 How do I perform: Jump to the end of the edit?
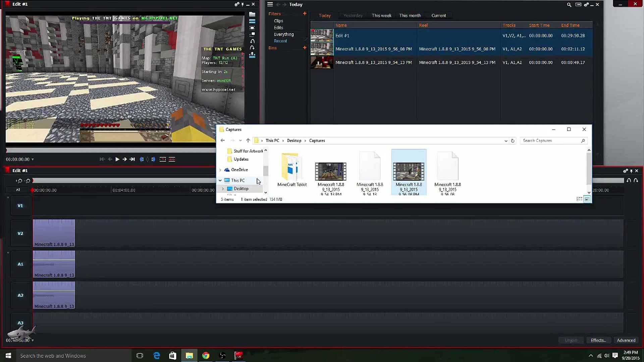(x=132, y=159)
